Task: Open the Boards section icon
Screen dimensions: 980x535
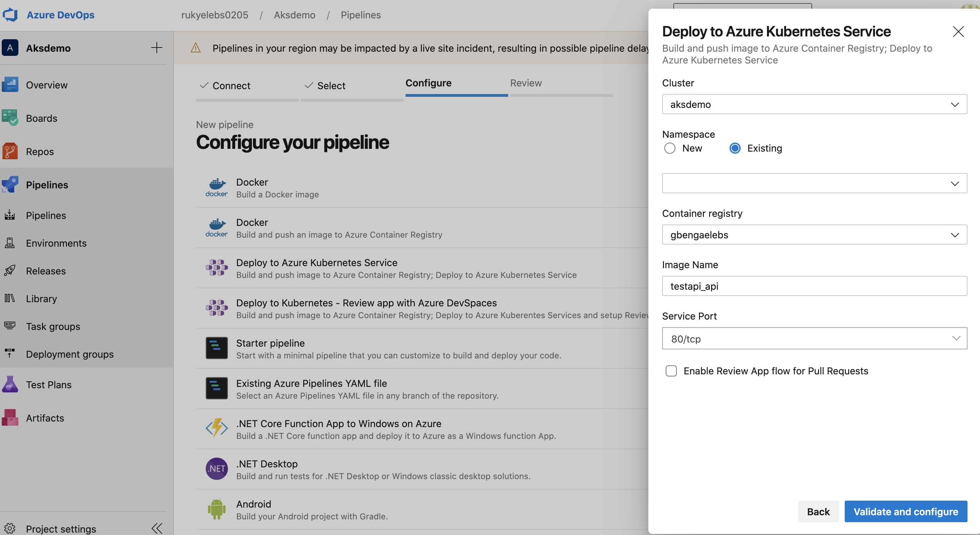Action: point(10,118)
